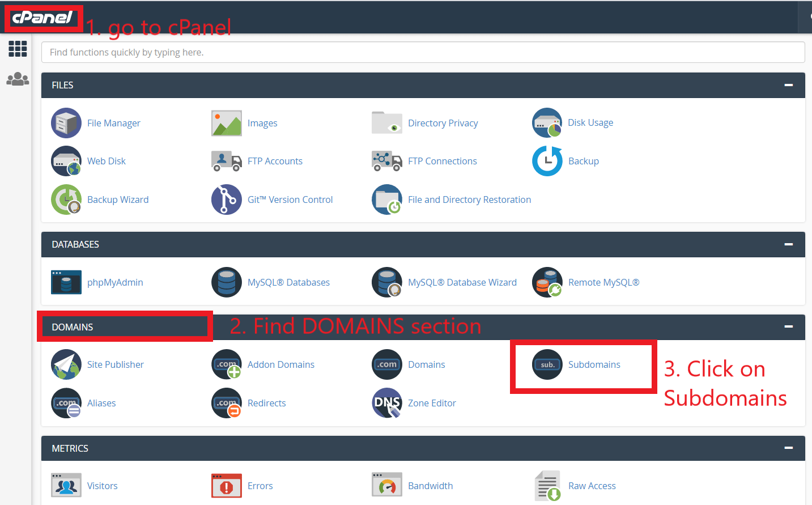
Task: Click the MySQL Databases icon
Action: tap(227, 282)
